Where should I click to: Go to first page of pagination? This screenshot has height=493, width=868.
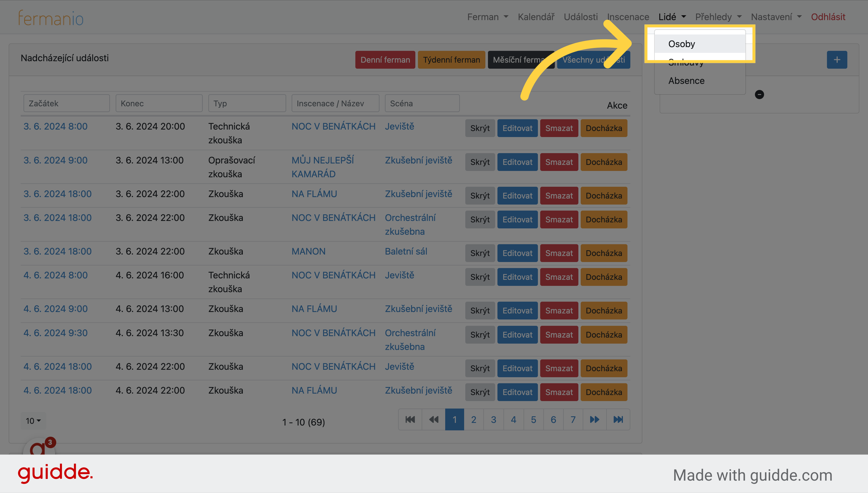[x=410, y=419]
